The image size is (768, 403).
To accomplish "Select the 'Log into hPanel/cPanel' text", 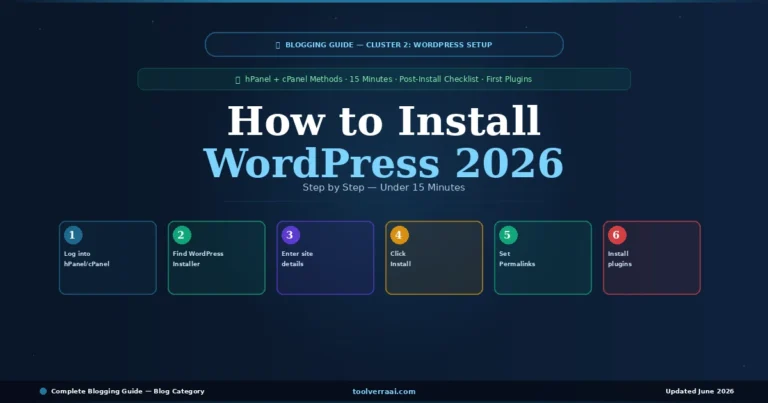I will coord(87,259).
